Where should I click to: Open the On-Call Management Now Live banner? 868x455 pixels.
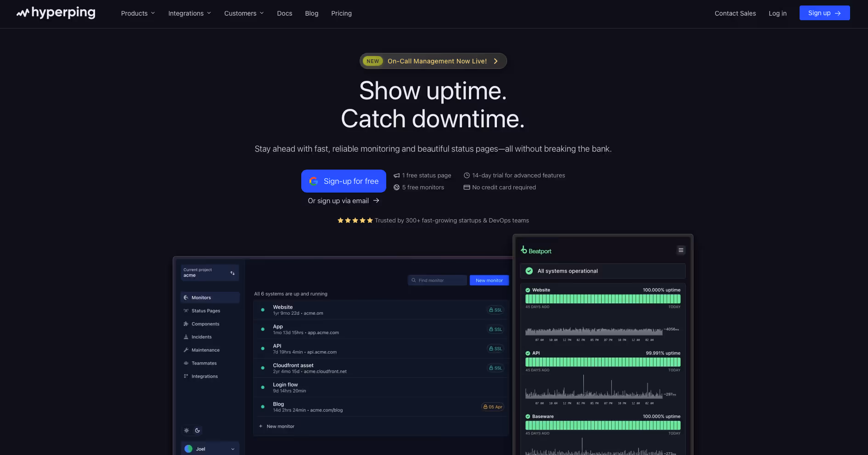(433, 61)
